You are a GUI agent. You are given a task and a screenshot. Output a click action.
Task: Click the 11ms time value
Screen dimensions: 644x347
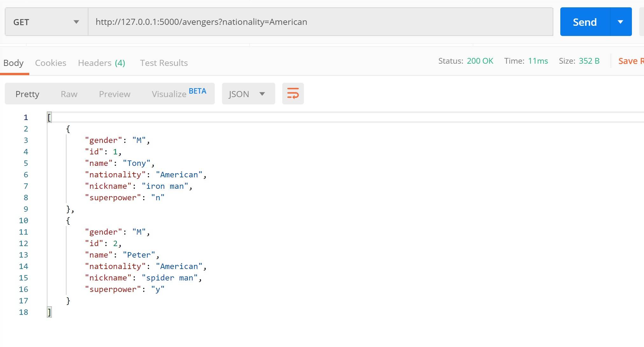point(538,61)
